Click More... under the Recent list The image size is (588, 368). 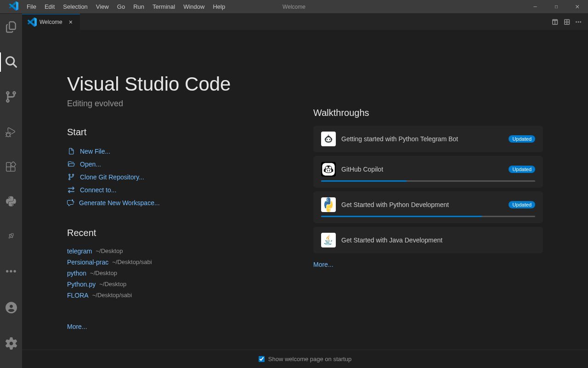point(77,327)
